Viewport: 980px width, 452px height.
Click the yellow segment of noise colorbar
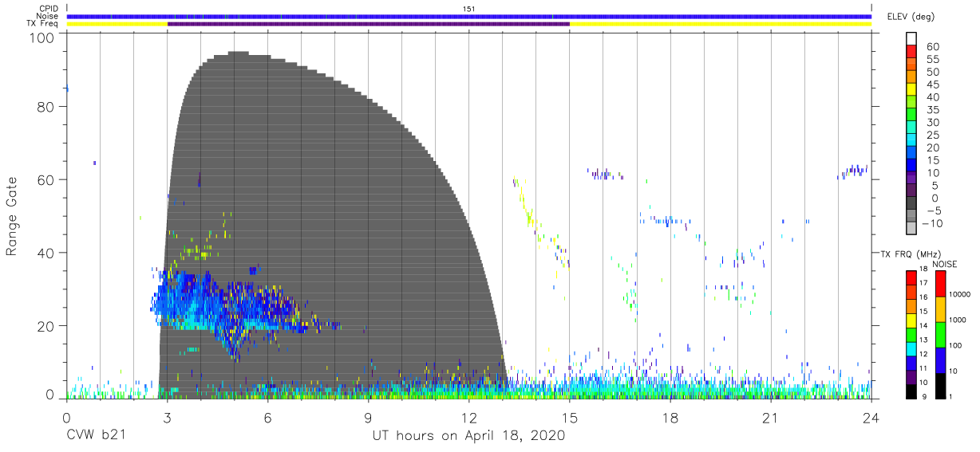click(x=939, y=309)
